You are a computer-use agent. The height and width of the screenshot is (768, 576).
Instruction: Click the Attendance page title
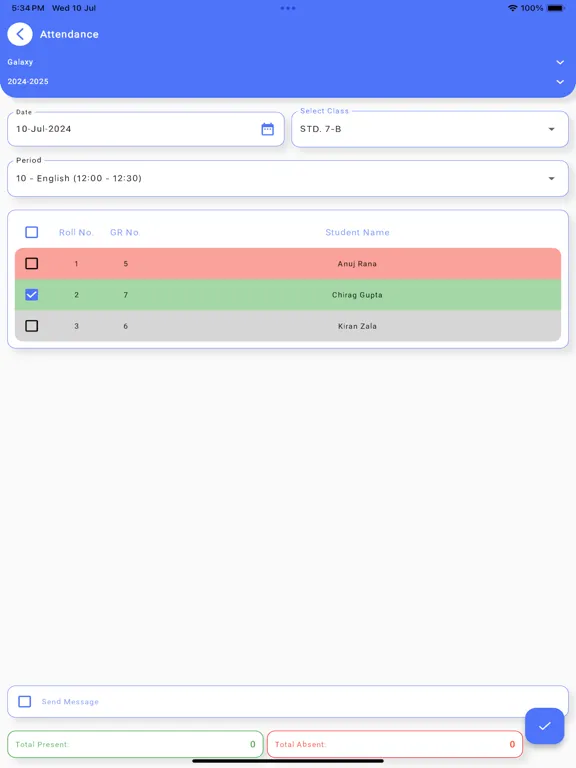point(69,34)
